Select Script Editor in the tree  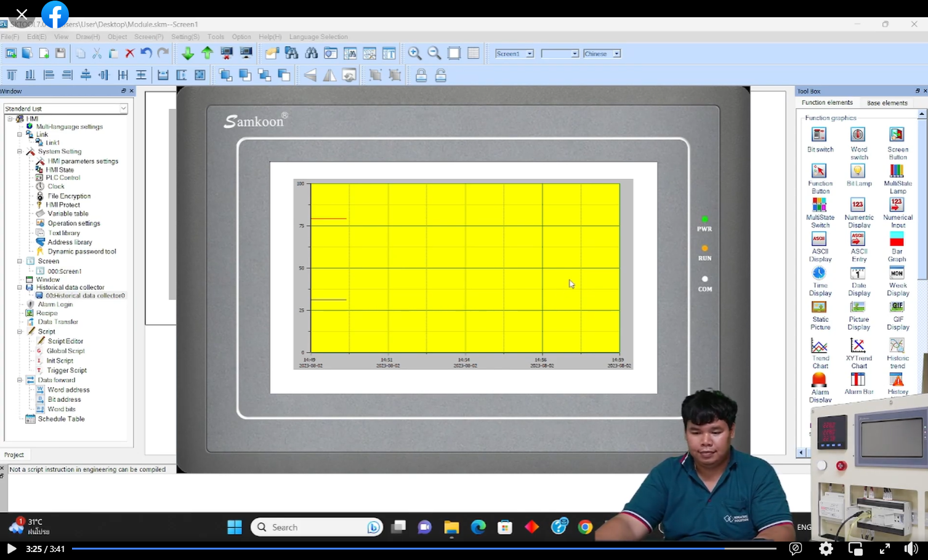[x=65, y=341]
